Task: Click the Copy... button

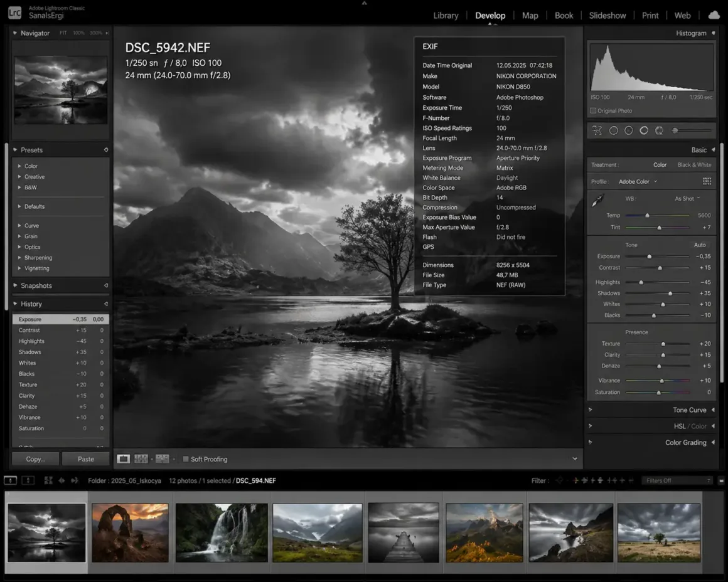Action: pos(35,459)
